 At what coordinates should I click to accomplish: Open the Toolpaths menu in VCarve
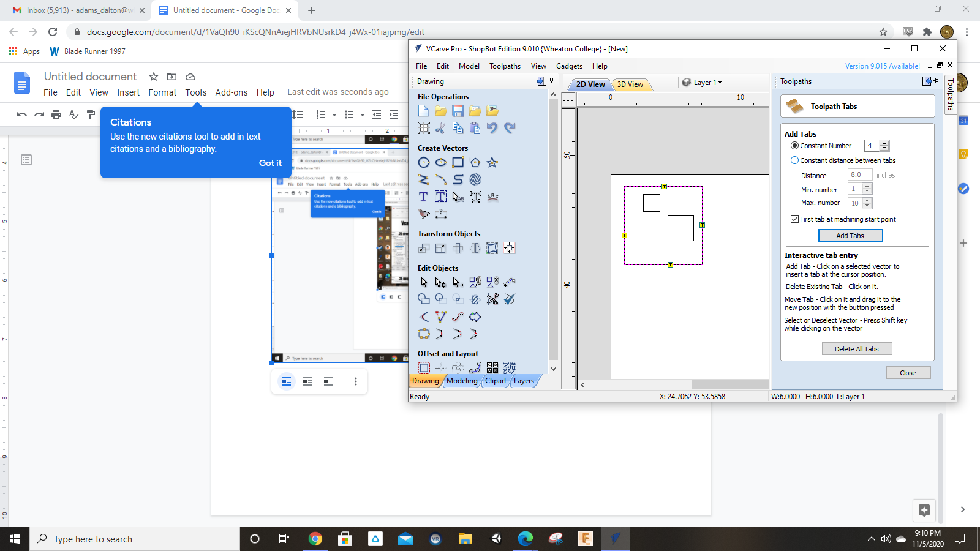[505, 66]
